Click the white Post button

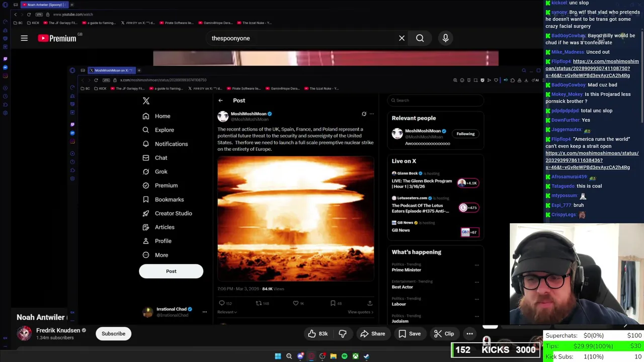click(x=171, y=271)
